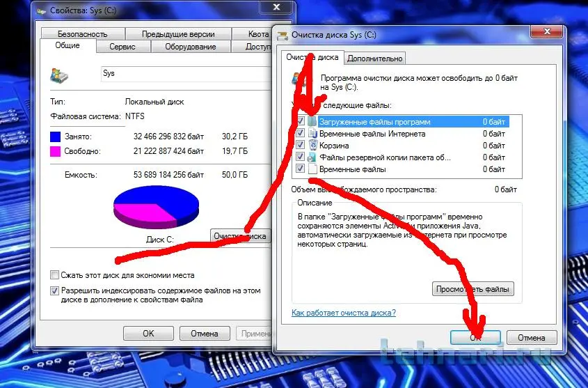Open the Квота tab
This screenshot has width=588, height=388.
tap(252, 33)
